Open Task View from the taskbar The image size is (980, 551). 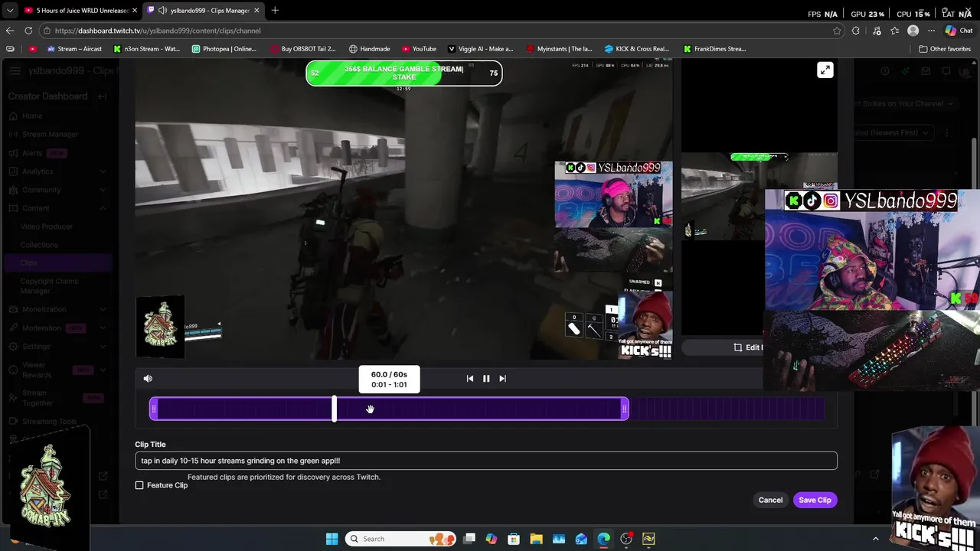(469, 539)
